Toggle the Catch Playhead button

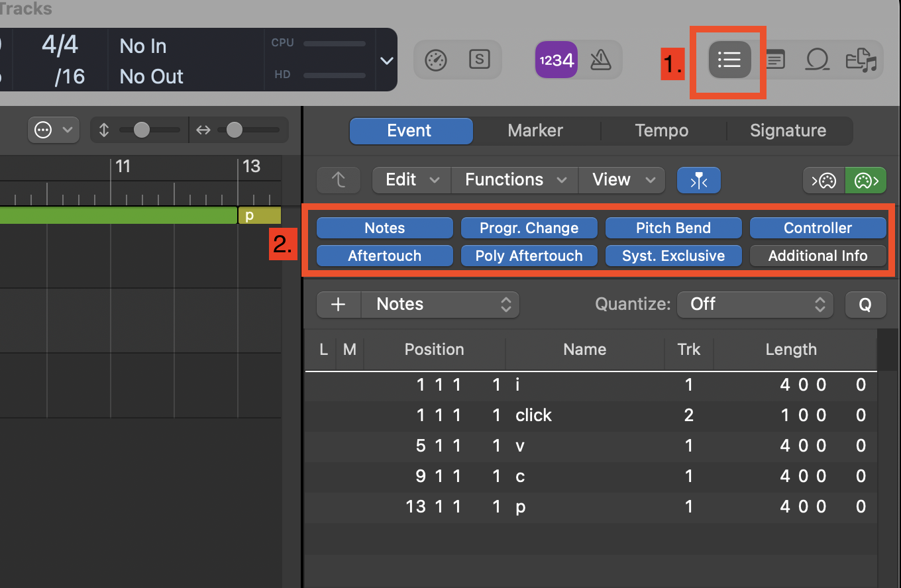tap(698, 180)
